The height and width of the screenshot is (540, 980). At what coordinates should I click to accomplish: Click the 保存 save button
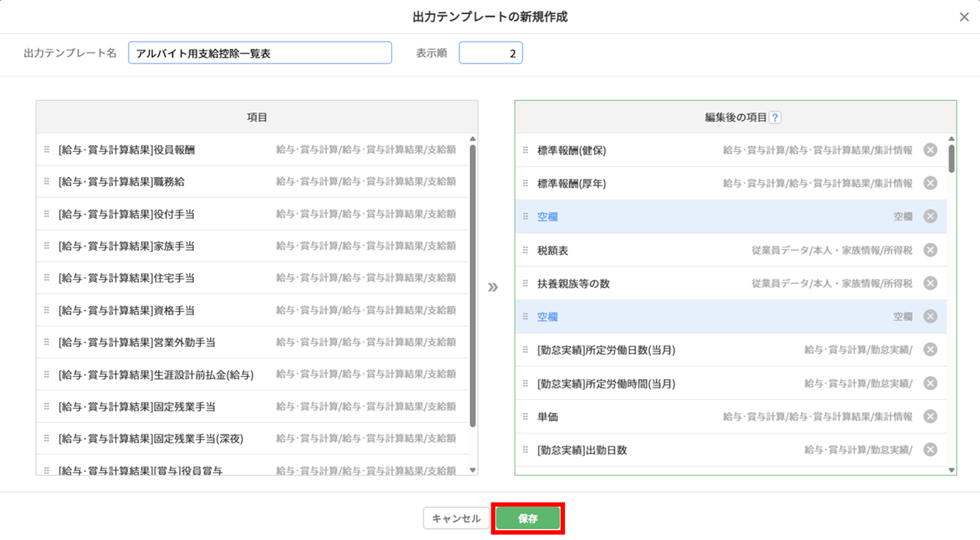pyautogui.click(x=528, y=519)
